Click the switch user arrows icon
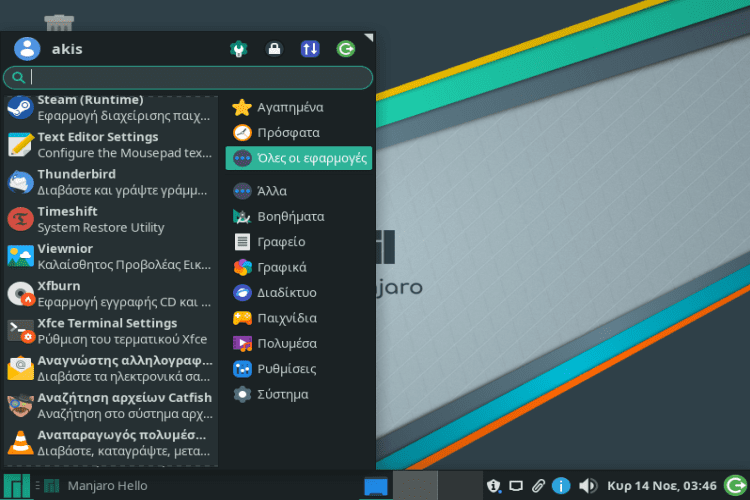This screenshot has width=750, height=500. click(310, 49)
